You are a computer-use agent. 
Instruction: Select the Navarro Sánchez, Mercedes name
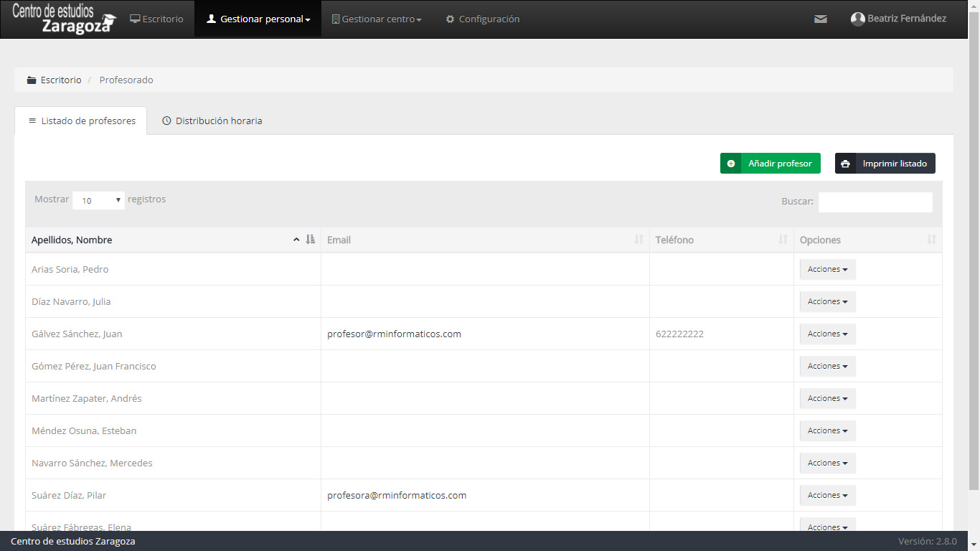(x=92, y=463)
